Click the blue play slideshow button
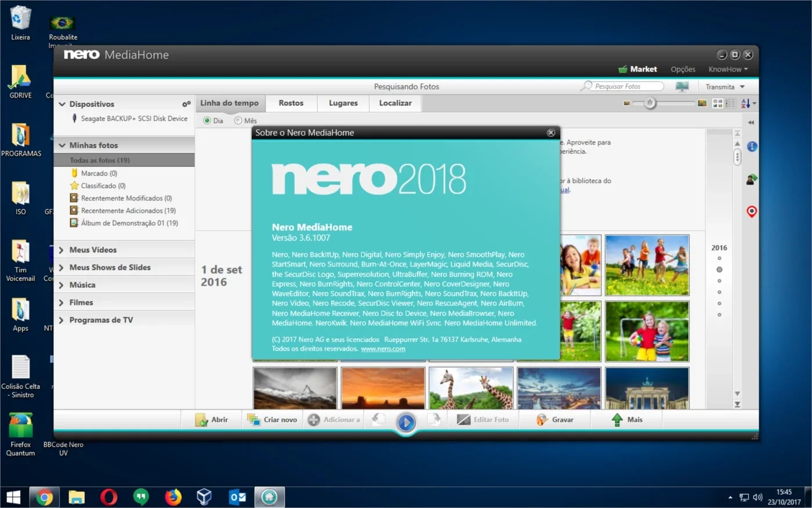This screenshot has height=508, width=812. click(x=406, y=422)
